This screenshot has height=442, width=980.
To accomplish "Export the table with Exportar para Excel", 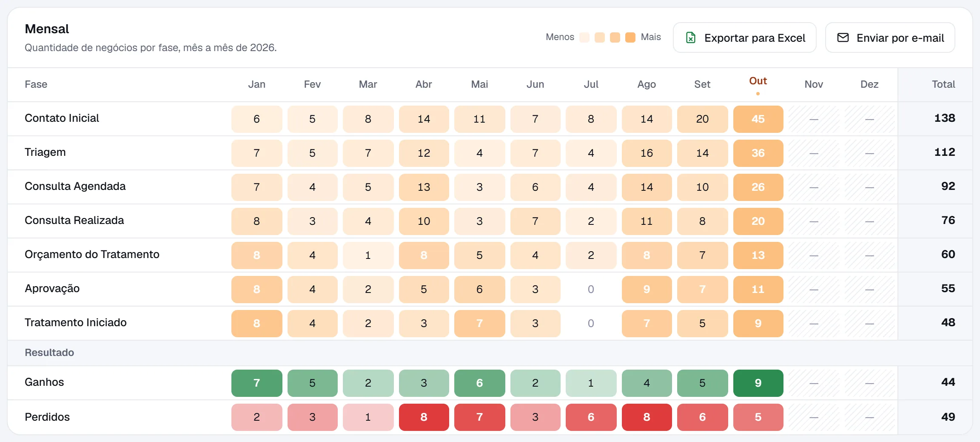I will click(744, 37).
